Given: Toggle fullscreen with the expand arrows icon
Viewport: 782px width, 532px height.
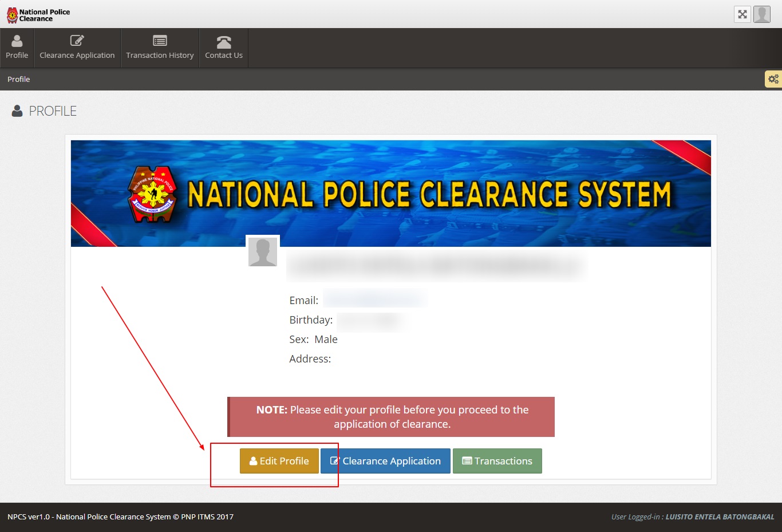Looking at the screenshot, I should (742, 14).
